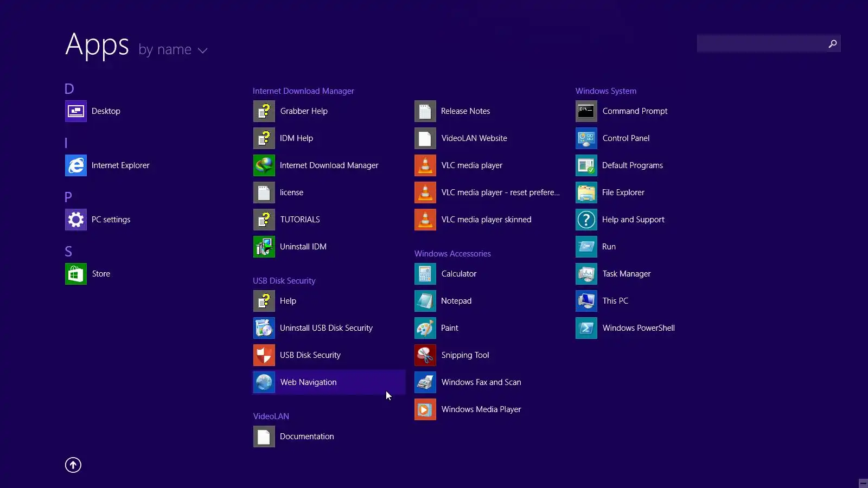Open USB Disk Security Help icon
The height and width of the screenshot is (488, 868).
coord(264,301)
